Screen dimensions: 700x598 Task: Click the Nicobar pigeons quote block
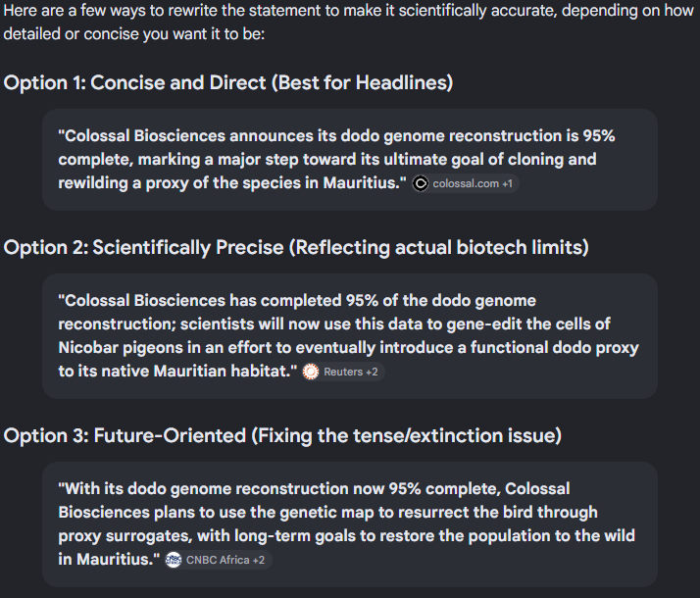point(350,336)
